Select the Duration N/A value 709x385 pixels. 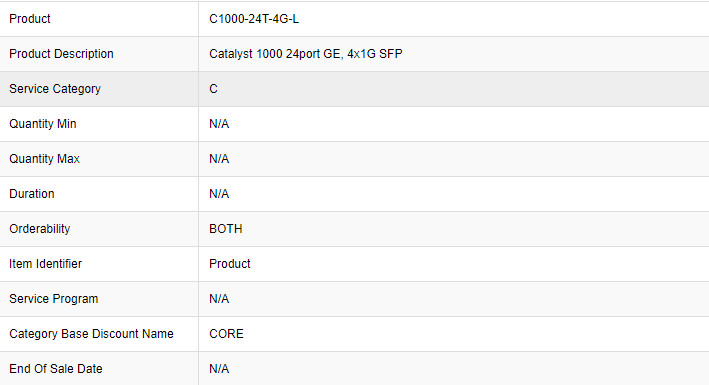(219, 194)
